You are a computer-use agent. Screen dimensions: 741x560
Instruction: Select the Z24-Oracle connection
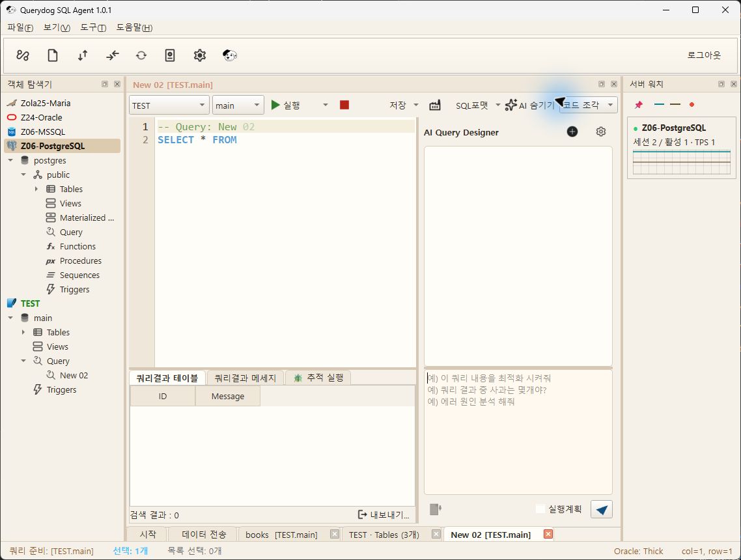pos(41,117)
